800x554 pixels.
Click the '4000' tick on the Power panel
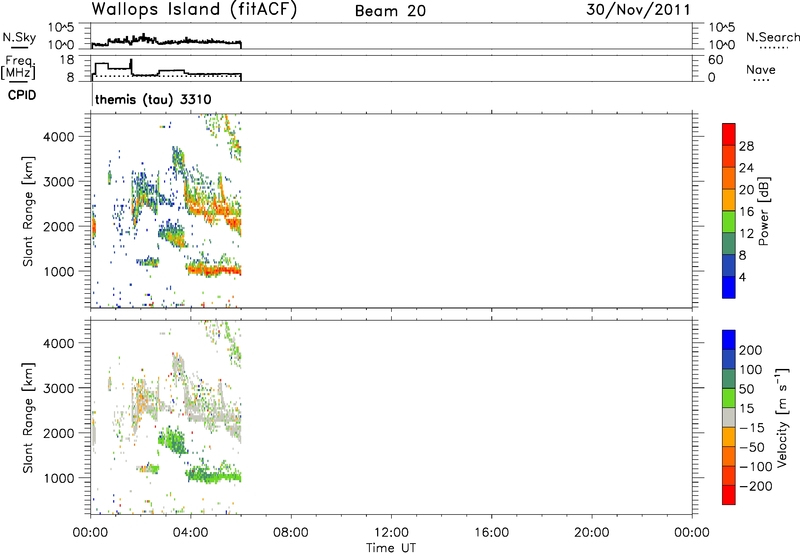point(59,137)
